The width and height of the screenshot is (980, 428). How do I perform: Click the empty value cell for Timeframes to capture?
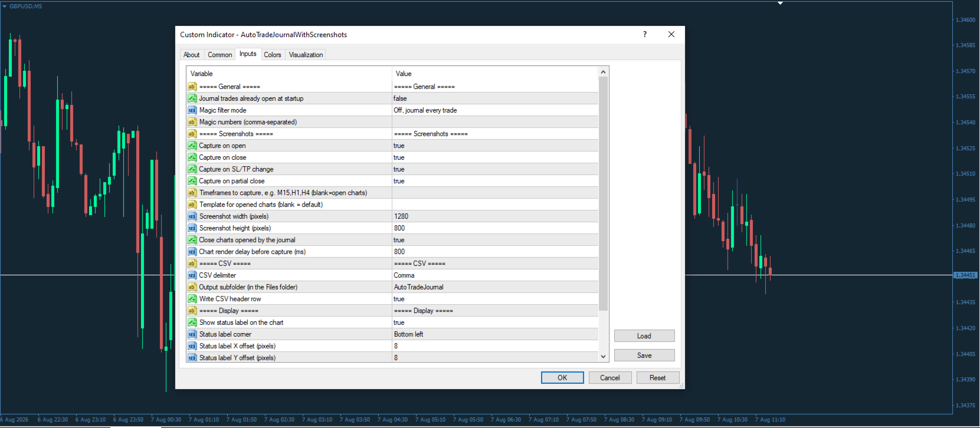pos(495,193)
